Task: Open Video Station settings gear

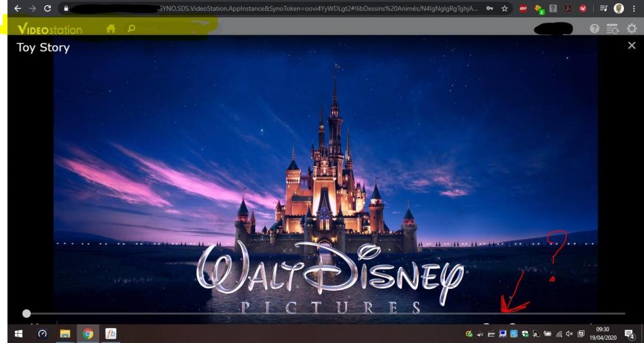Action: [631, 29]
